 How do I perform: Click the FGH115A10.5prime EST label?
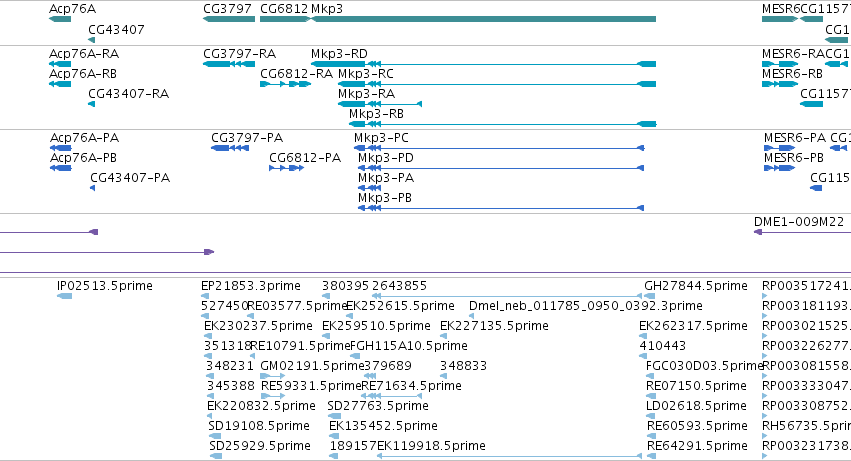[x=409, y=346]
